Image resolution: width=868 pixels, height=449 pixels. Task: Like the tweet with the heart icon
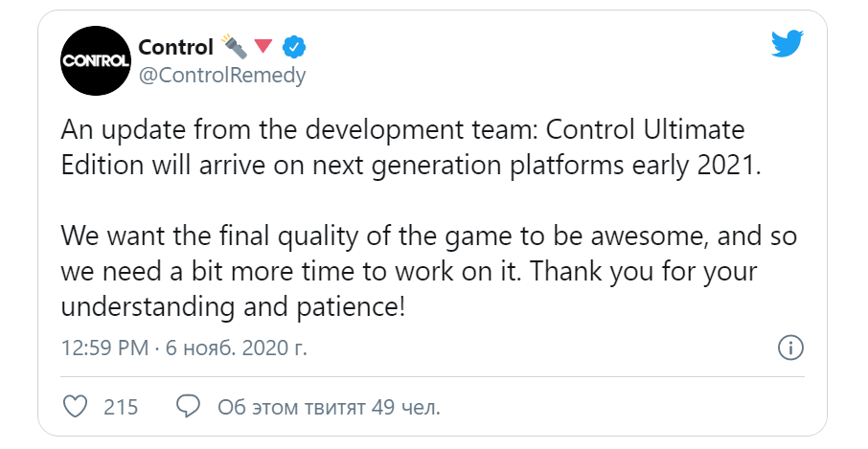[x=75, y=407]
